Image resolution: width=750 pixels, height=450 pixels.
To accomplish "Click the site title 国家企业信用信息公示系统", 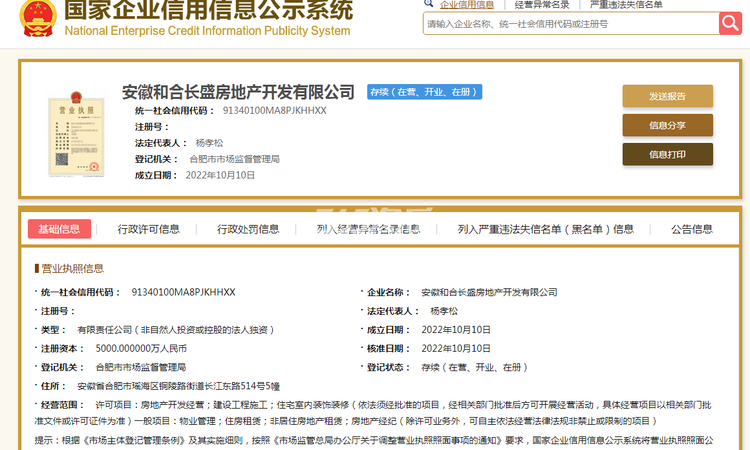I will [x=209, y=10].
